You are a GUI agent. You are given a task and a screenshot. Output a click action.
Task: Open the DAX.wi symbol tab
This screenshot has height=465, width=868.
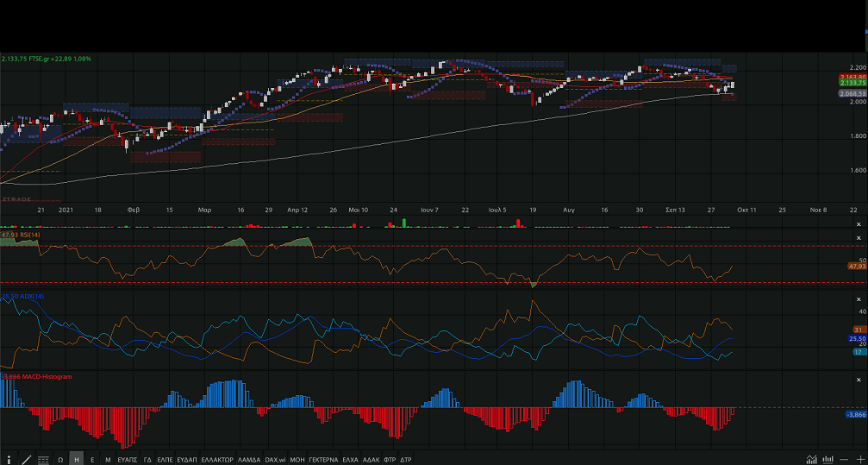(275, 459)
